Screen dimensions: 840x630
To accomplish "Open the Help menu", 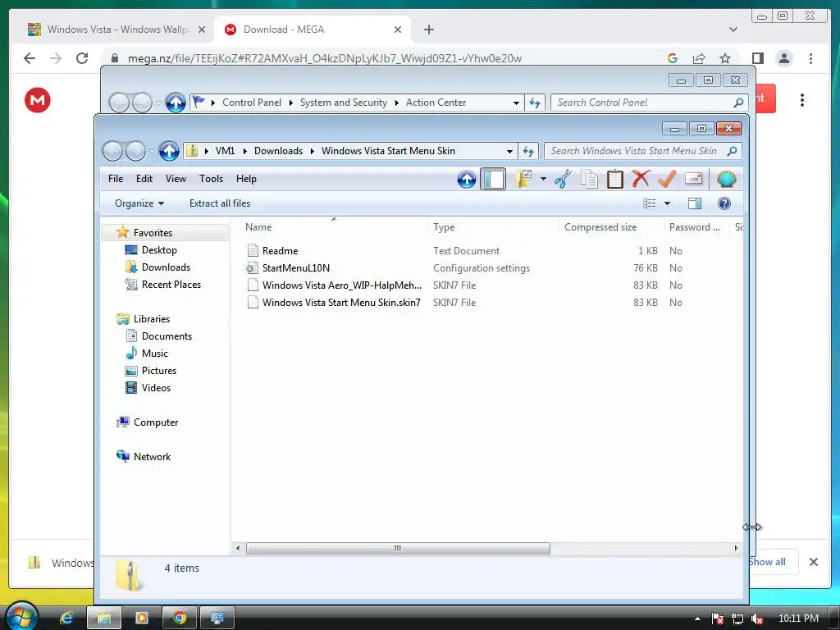I will point(246,179).
